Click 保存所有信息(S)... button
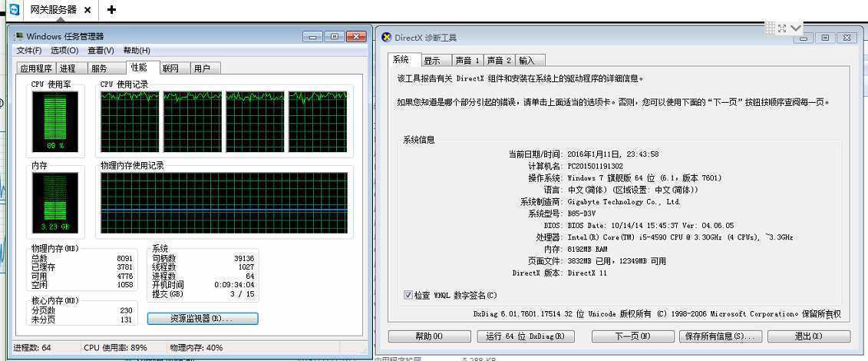The width and height of the screenshot is (868, 361). tap(720, 336)
